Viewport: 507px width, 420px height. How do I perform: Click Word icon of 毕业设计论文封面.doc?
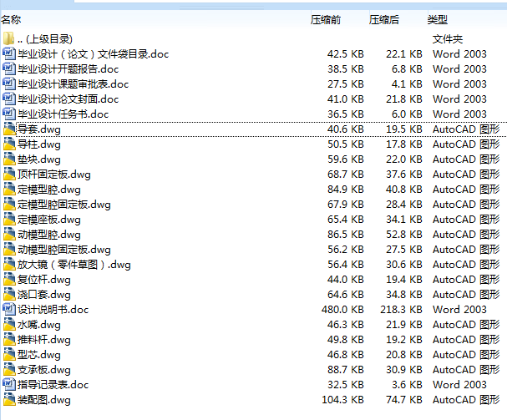[9, 99]
